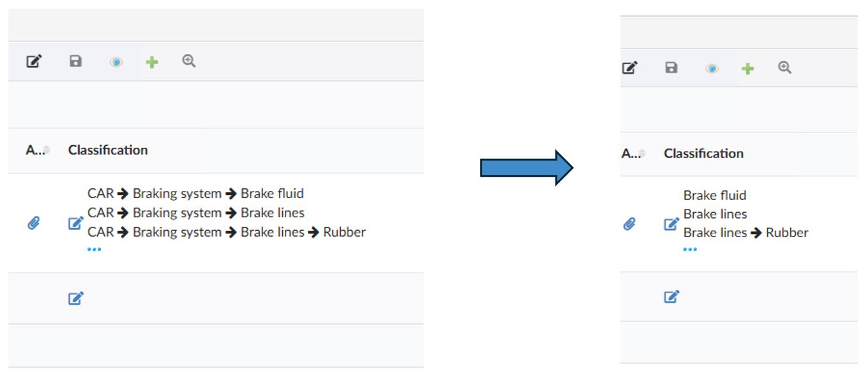
Task: Edit the classifications starting with CAR
Action: (75, 223)
